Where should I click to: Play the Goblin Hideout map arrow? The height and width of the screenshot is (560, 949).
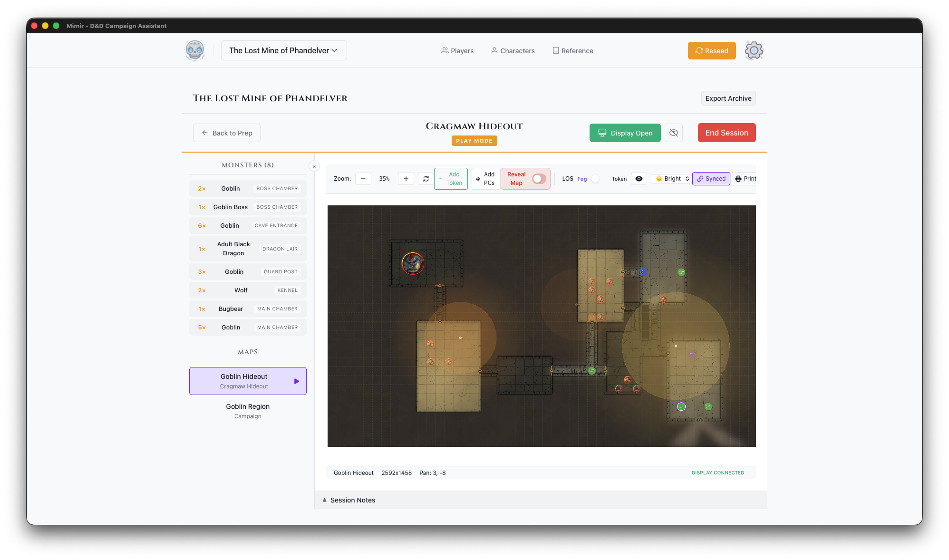click(x=297, y=381)
